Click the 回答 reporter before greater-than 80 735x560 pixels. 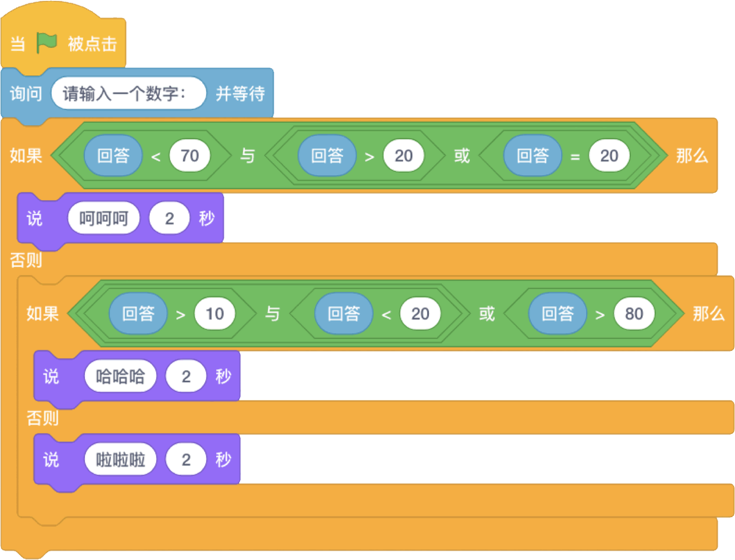[x=558, y=313]
